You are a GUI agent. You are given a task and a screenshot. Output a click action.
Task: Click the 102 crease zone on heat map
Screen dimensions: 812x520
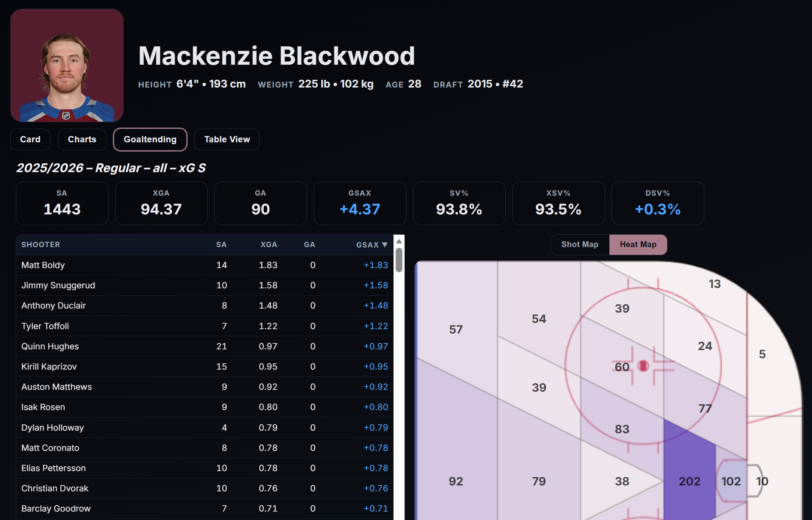point(731,481)
